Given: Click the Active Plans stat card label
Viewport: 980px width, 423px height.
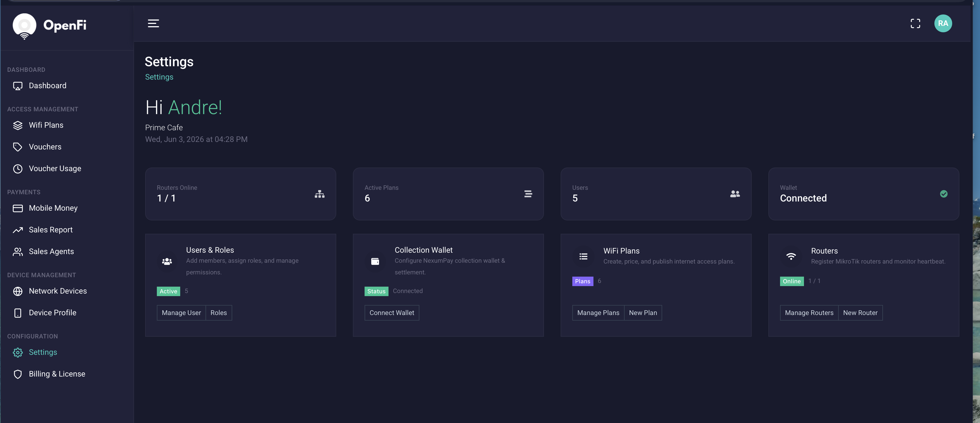Looking at the screenshot, I should (381, 188).
